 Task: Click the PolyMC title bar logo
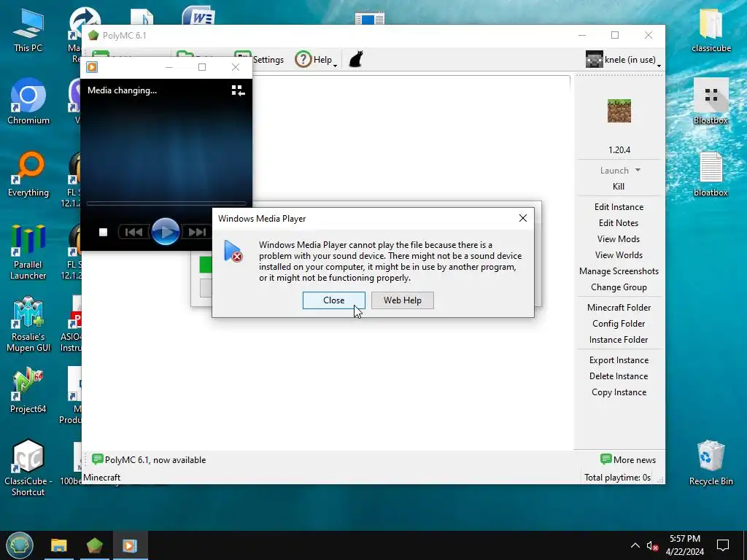point(93,35)
